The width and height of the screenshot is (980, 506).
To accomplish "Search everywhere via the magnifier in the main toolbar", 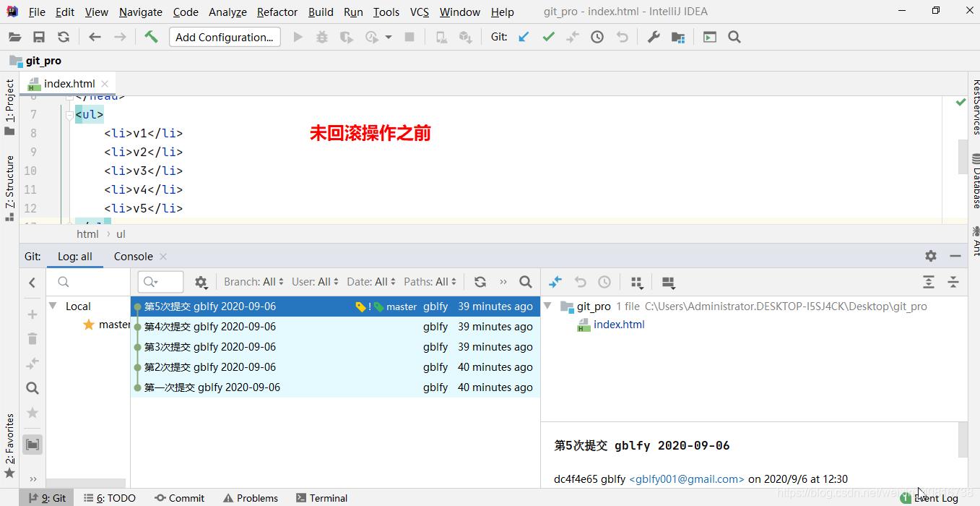I will [734, 37].
